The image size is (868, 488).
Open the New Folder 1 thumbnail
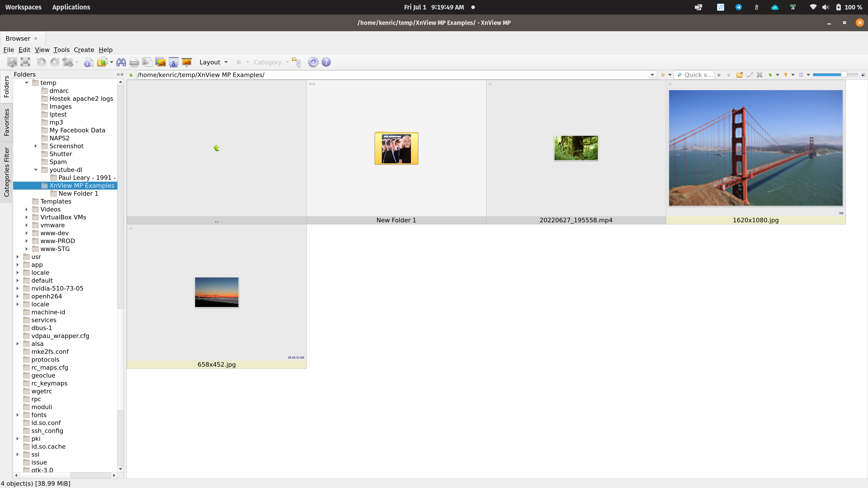coord(396,148)
